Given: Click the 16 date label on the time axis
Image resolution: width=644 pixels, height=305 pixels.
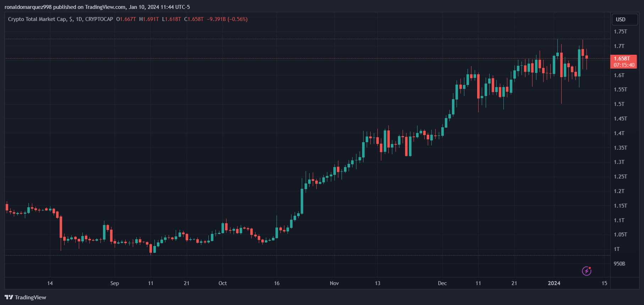Looking at the screenshot, I should coord(277,283).
